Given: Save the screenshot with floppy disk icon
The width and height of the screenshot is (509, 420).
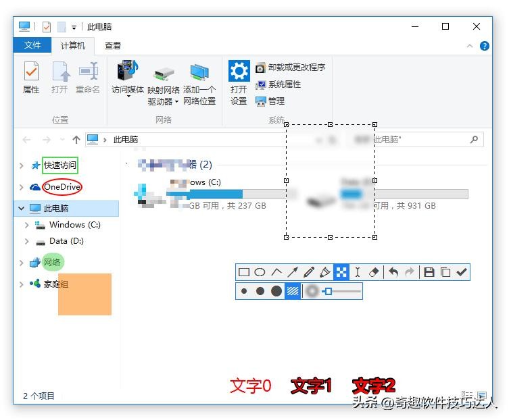Looking at the screenshot, I should [x=429, y=272].
